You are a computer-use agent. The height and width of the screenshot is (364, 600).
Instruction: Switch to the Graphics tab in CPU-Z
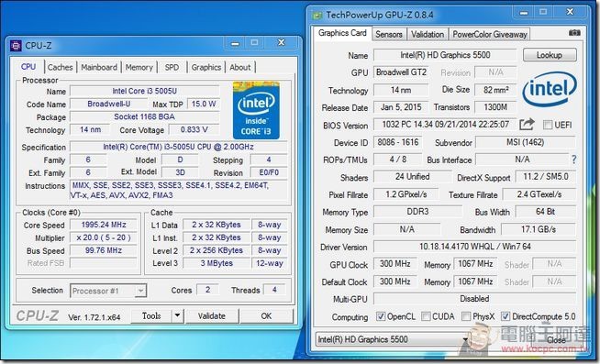click(x=206, y=67)
